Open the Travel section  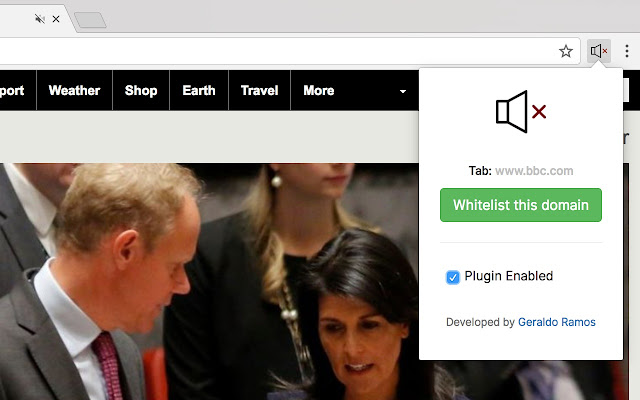259,90
